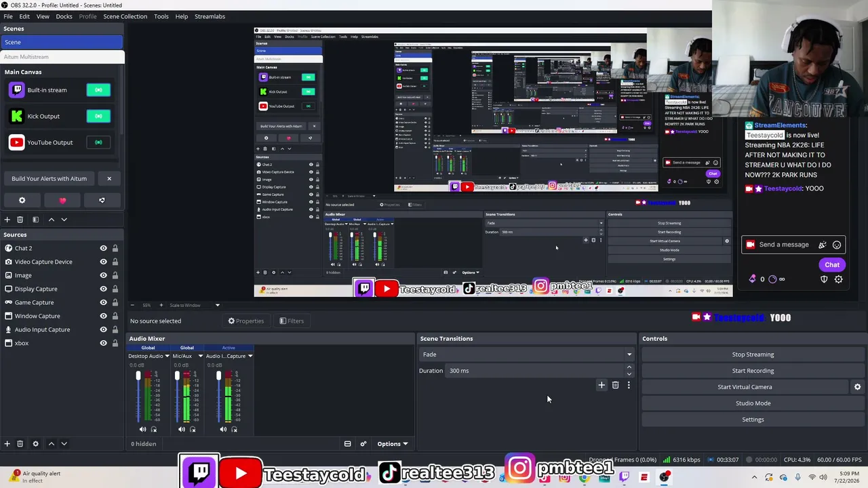Click the pink heart donate icon

(x=62, y=200)
